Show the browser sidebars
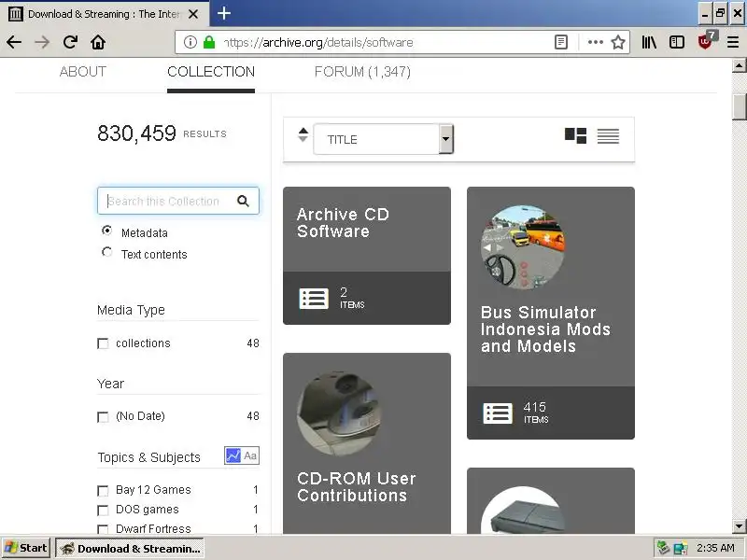 pyautogui.click(x=676, y=42)
